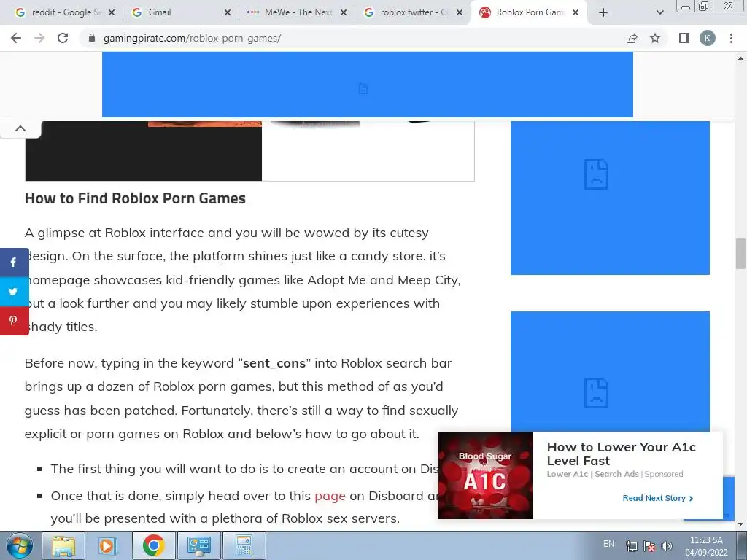Click the address bar URL
The height and width of the screenshot is (560, 747).
pos(192,38)
